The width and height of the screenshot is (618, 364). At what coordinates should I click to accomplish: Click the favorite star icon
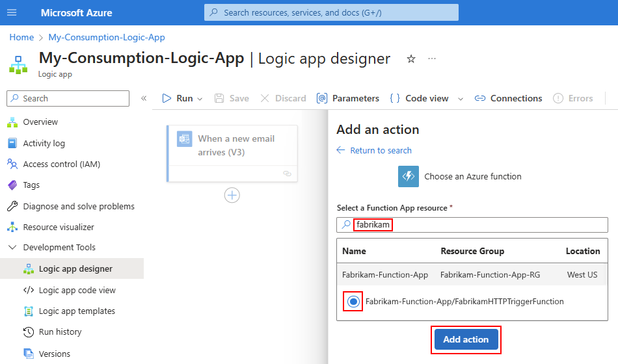pos(411,59)
